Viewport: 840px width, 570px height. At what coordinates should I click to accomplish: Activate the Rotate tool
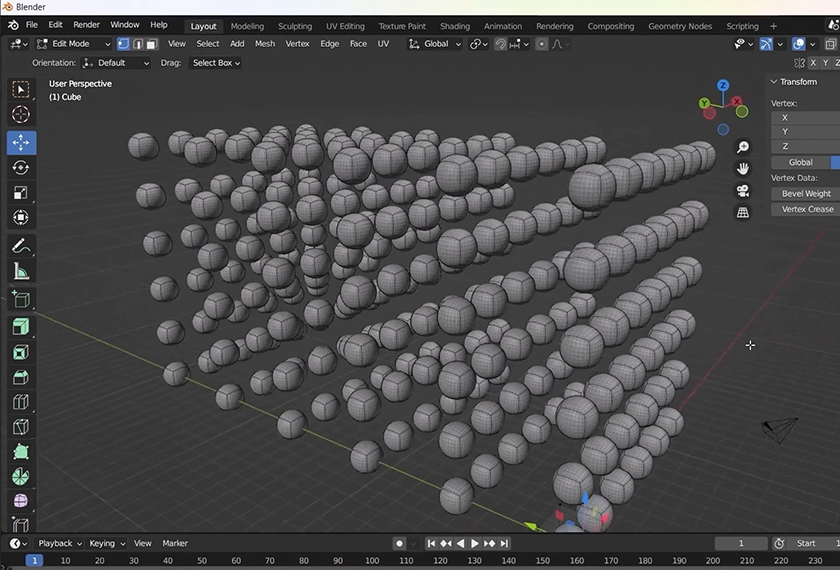pos(21,168)
